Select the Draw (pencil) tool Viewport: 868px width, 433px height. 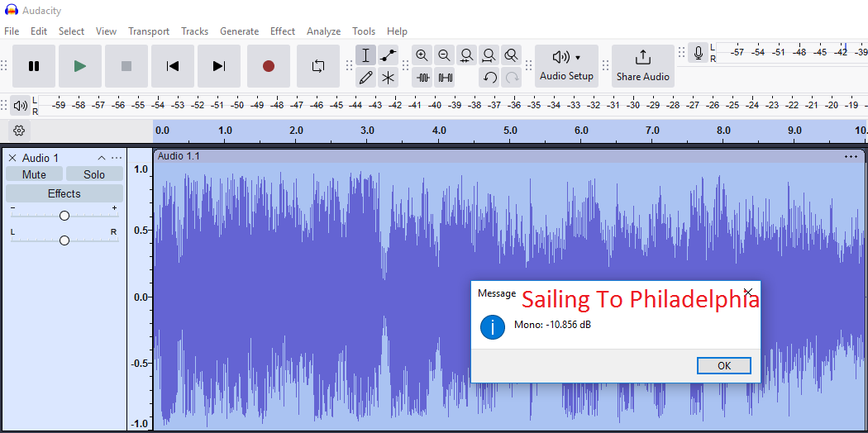tap(365, 78)
